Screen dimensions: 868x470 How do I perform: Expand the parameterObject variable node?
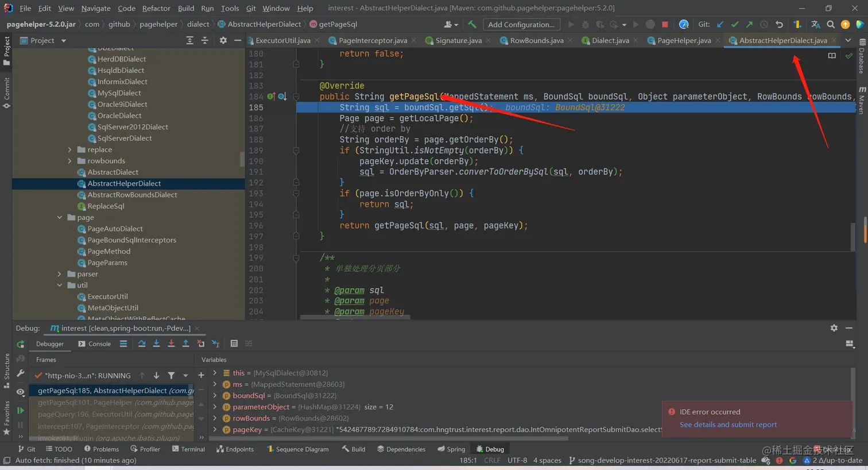[x=215, y=407]
